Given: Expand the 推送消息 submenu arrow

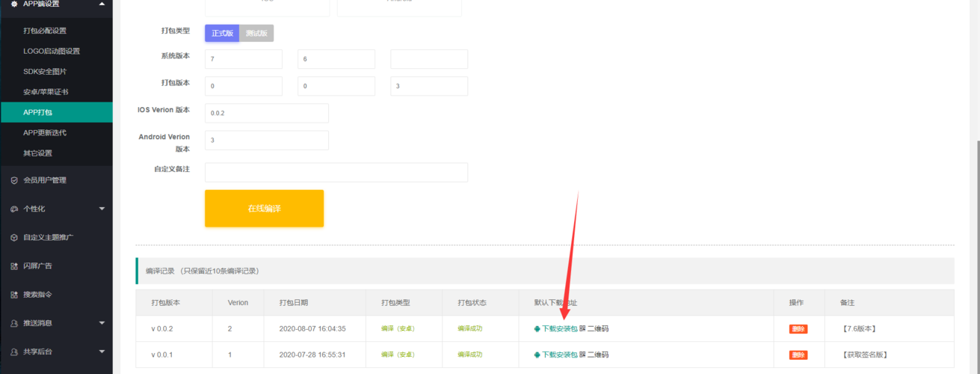Looking at the screenshot, I should pos(102,323).
